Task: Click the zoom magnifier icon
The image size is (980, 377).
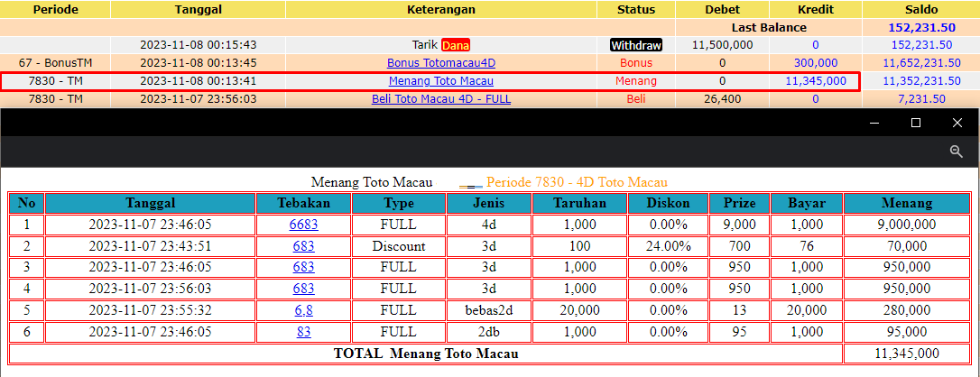Action: pyautogui.click(x=956, y=152)
